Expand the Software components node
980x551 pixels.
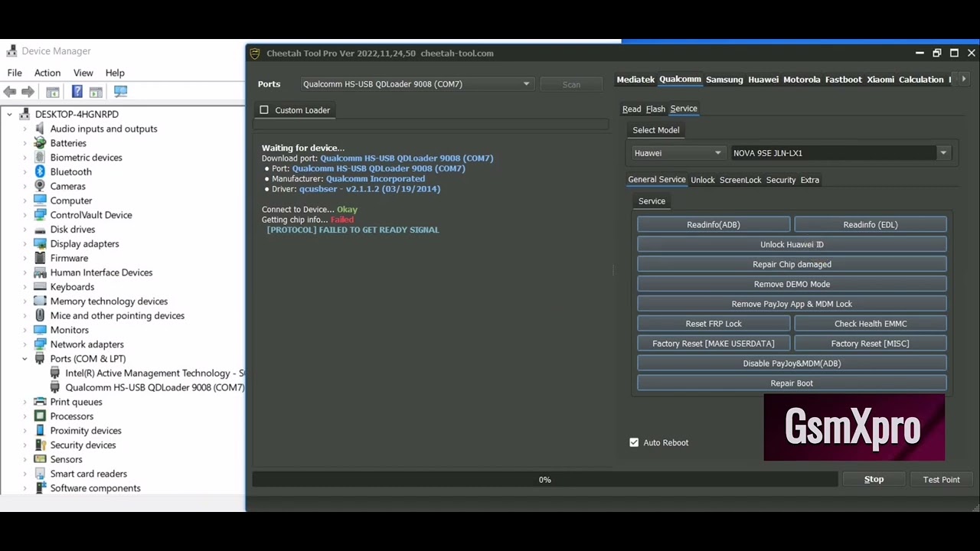(x=24, y=488)
